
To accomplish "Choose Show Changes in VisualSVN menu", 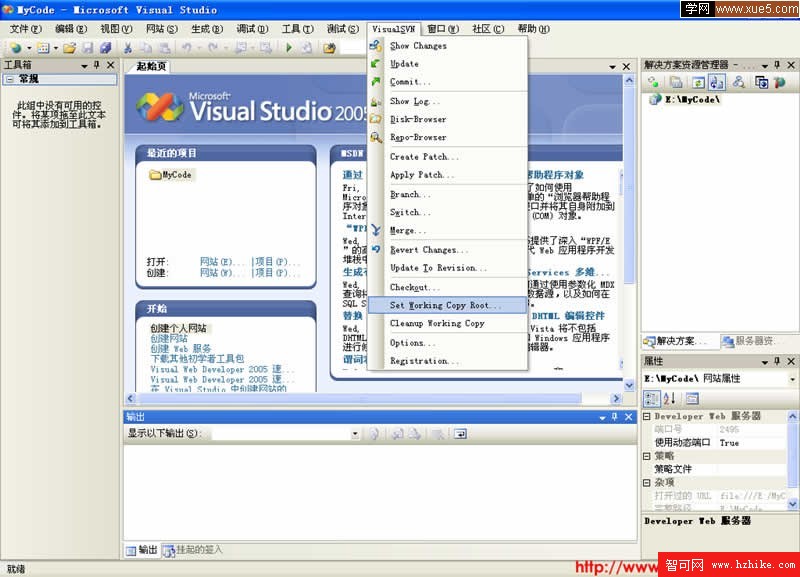I will tap(447, 46).
